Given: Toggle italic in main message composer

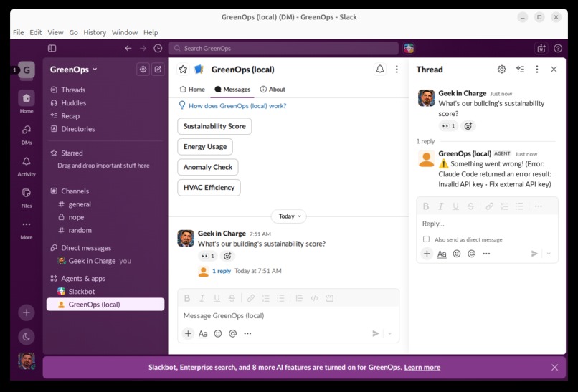Looking at the screenshot, I should 202,298.
